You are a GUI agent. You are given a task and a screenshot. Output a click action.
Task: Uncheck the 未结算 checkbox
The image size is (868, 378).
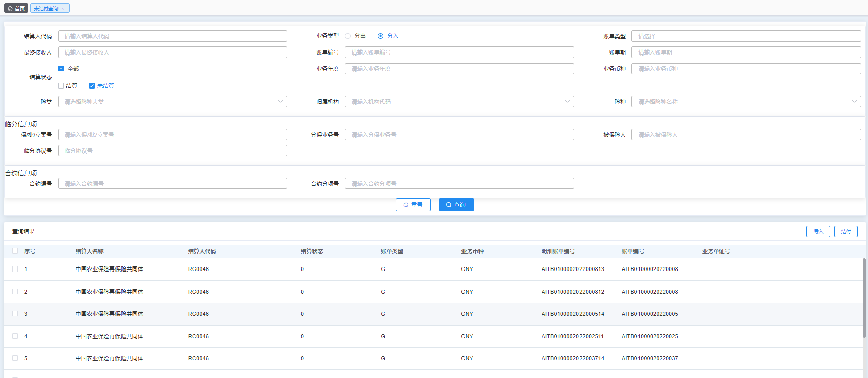pos(92,86)
